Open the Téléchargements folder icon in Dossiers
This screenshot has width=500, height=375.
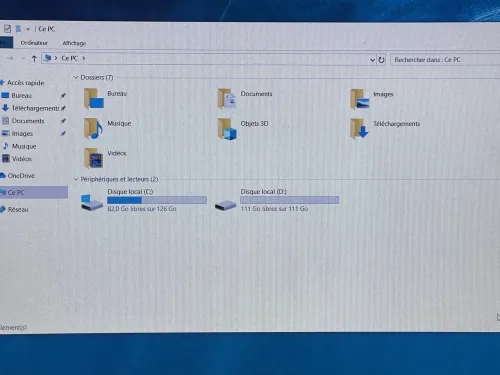359,129
